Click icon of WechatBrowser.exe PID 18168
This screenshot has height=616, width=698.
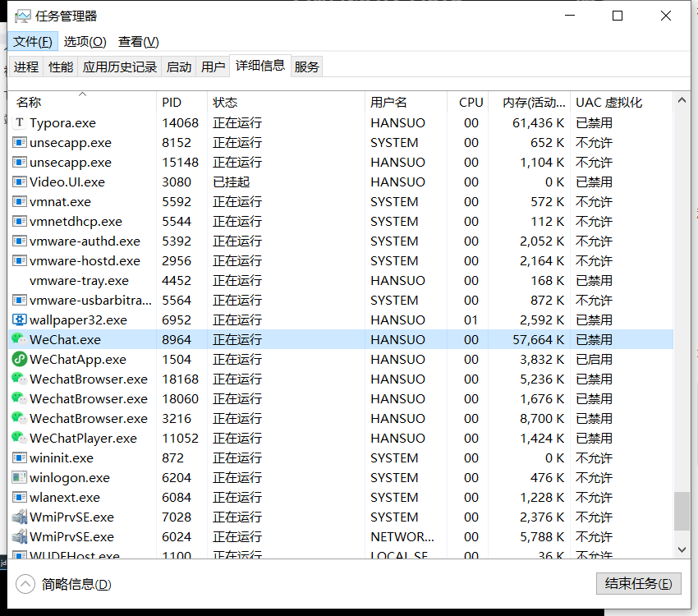19,379
